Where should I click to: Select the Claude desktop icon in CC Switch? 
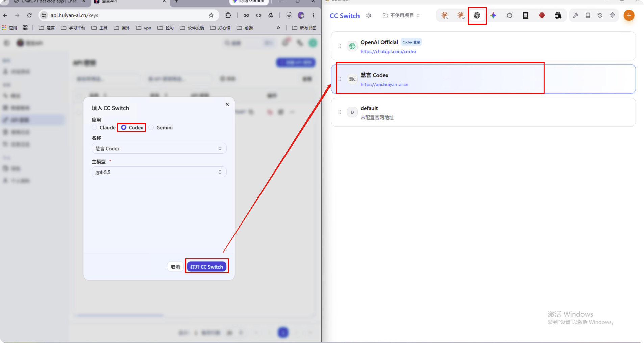point(461,15)
